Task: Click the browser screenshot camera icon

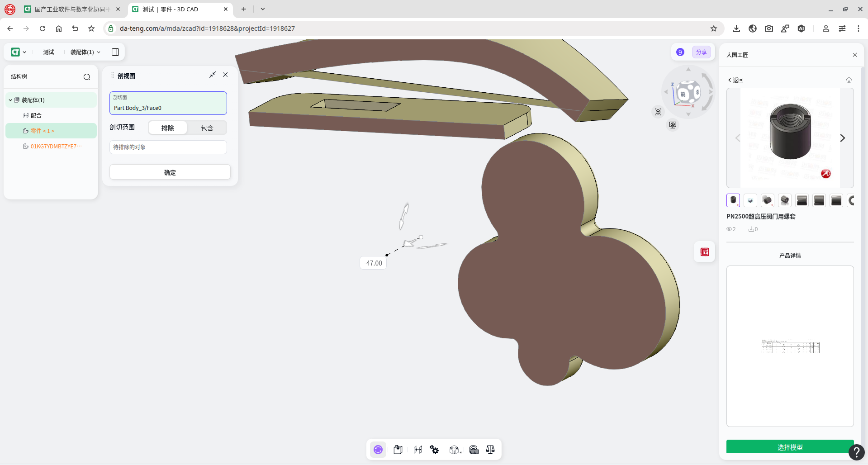Action: point(769,28)
